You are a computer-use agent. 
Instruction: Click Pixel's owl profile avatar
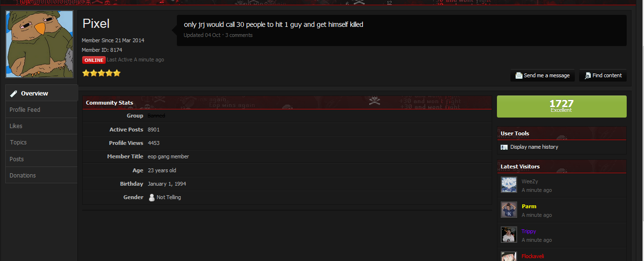(x=39, y=44)
